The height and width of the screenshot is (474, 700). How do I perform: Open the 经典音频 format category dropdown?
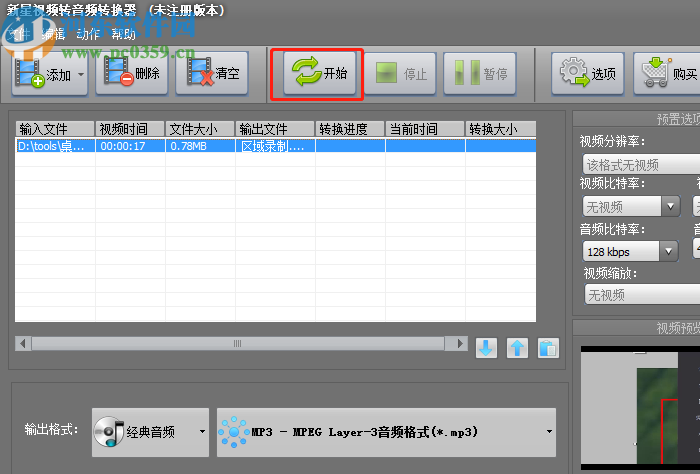tap(150, 432)
